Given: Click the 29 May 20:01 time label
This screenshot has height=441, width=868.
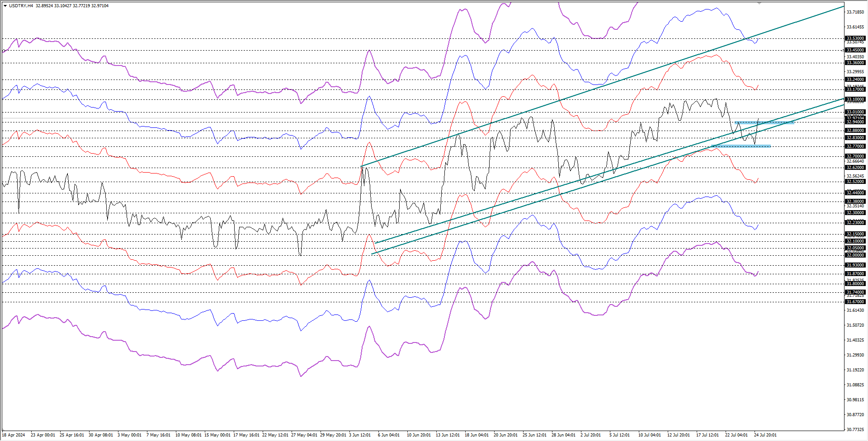Looking at the screenshot, I should (x=333, y=435).
